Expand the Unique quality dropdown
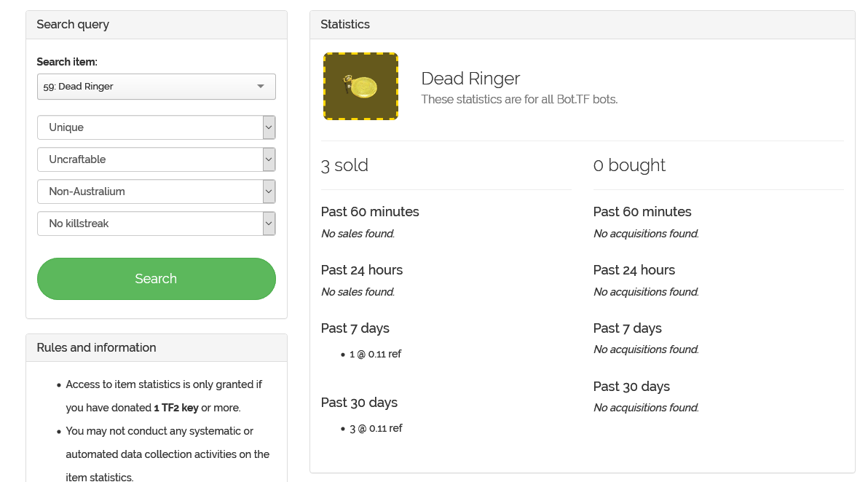868x482 pixels. click(156, 127)
